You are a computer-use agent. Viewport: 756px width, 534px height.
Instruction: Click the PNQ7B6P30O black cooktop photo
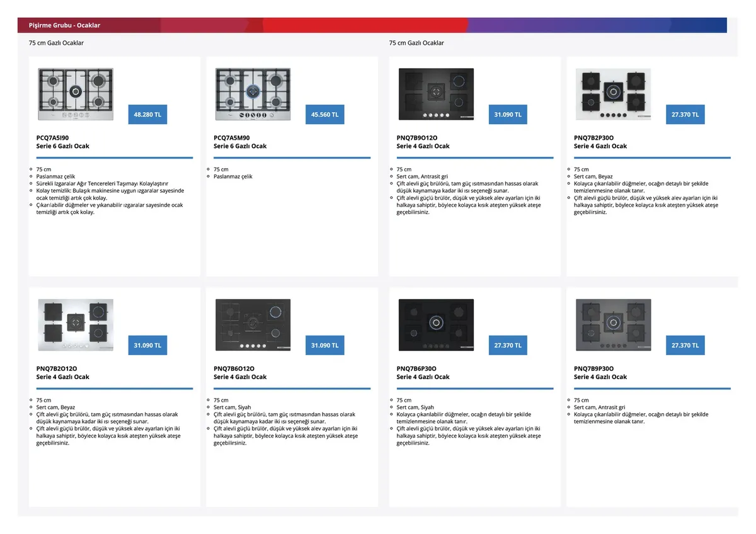436,325
